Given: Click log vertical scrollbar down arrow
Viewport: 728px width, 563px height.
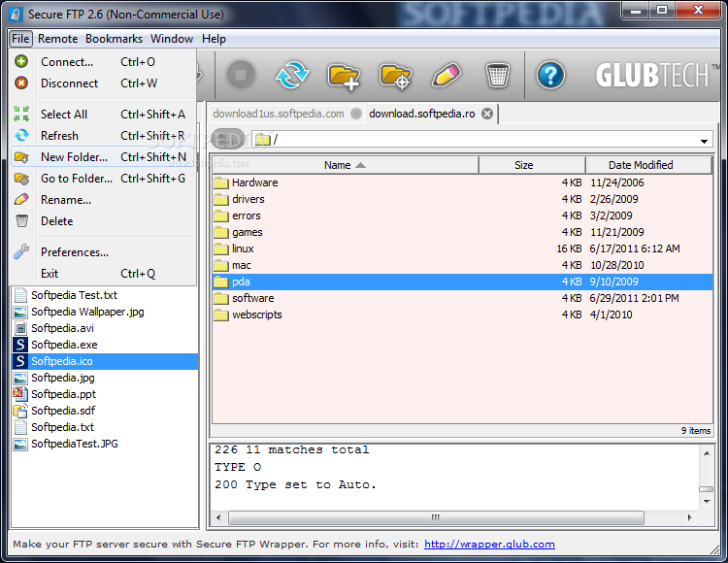Looking at the screenshot, I should tap(707, 501).
